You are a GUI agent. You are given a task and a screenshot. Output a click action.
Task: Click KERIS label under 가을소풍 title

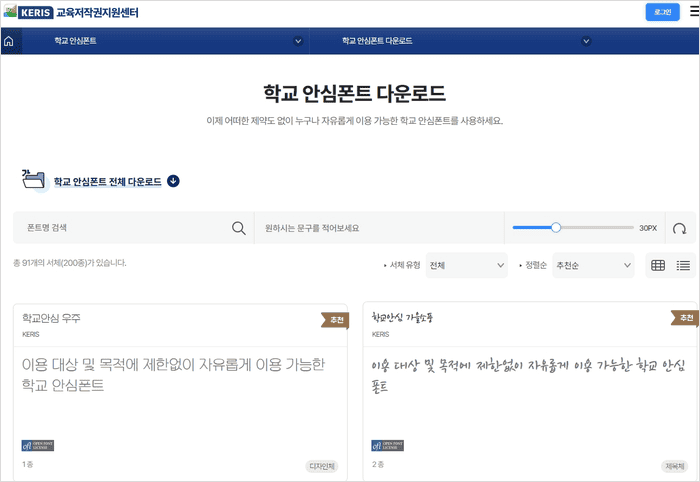(x=380, y=334)
